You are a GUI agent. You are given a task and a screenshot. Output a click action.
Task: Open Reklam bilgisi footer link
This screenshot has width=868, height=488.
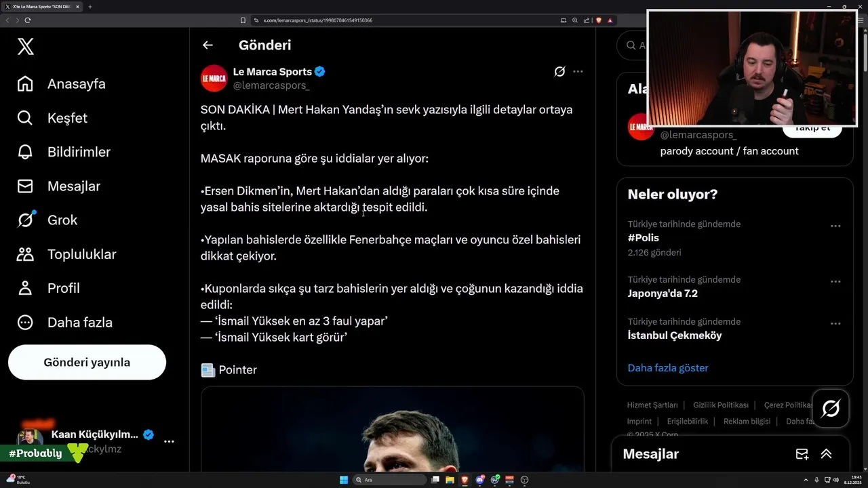[x=747, y=421]
